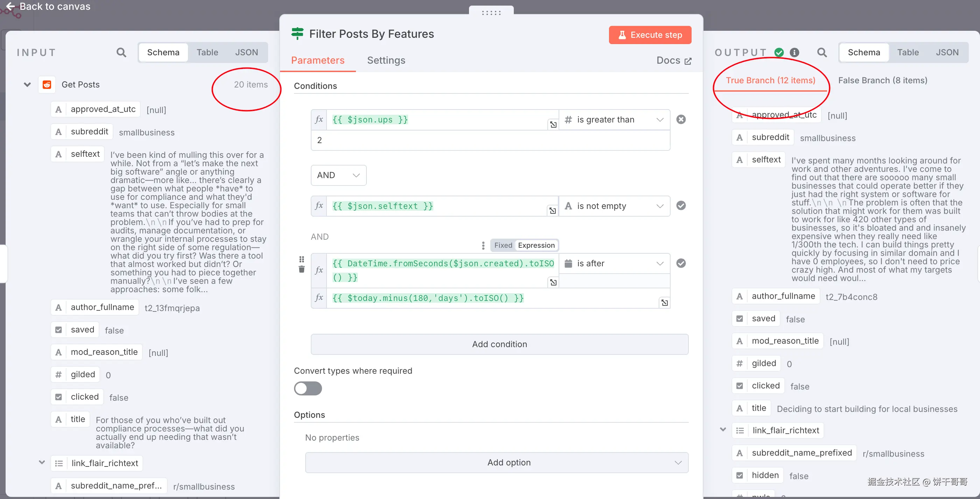Open the 'is greater than' operator dropdown

point(614,119)
